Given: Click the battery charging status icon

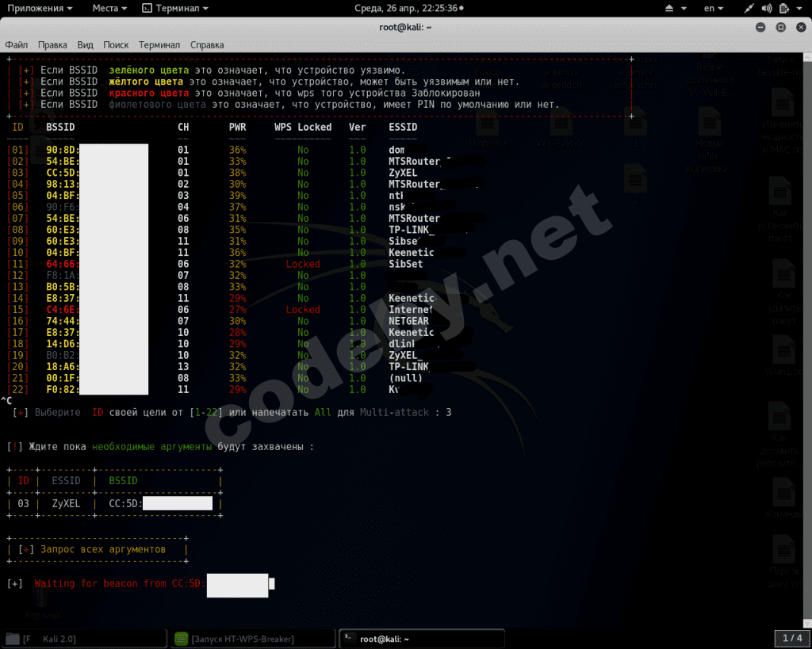Looking at the screenshot, I should point(784,8).
